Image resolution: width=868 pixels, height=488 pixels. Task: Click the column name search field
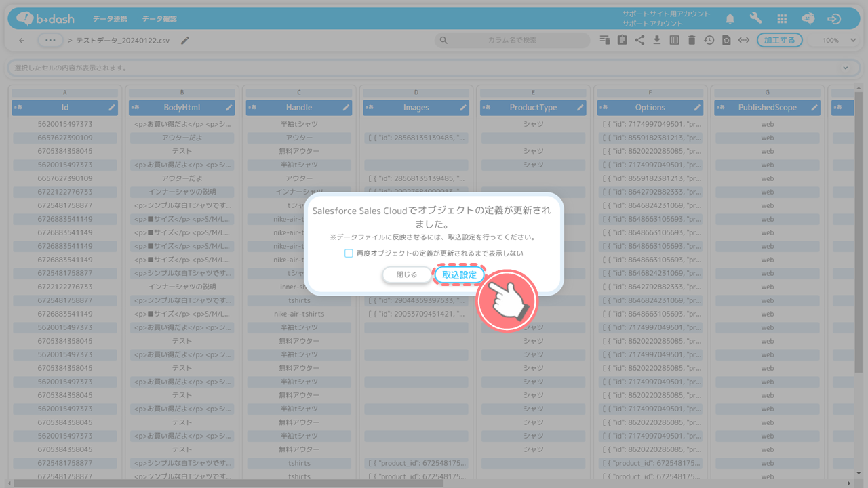[x=512, y=40]
